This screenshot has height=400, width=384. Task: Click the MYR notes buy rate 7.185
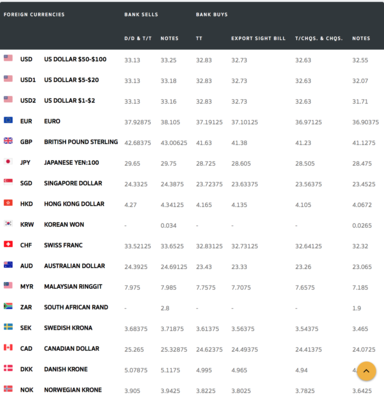pos(360,288)
